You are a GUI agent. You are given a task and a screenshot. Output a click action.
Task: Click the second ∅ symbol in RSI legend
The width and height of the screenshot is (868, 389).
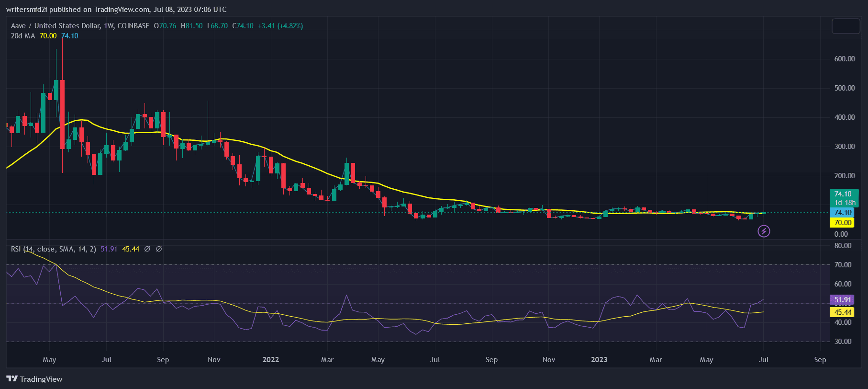pyautogui.click(x=159, y=249)
